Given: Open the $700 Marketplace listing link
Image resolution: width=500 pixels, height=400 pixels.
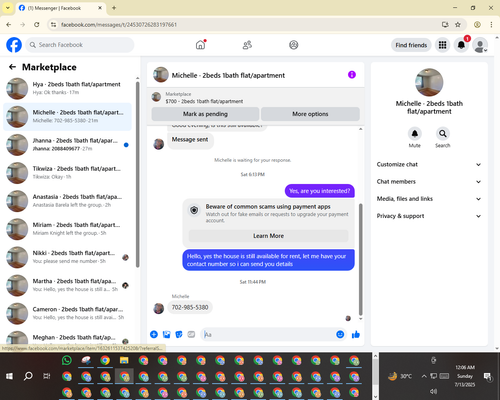Looking at the screenshot, I should [x=204, y=101].
